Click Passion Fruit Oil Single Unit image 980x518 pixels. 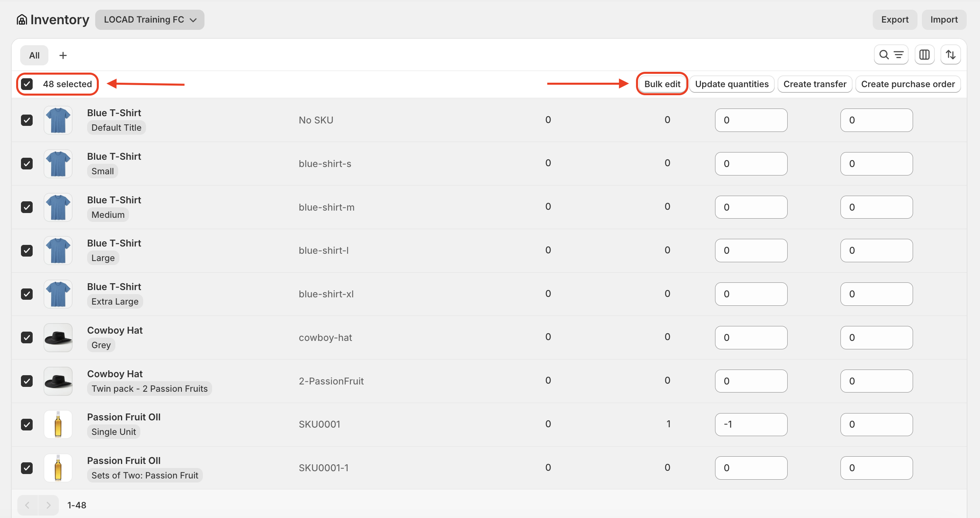pos(58,424)
